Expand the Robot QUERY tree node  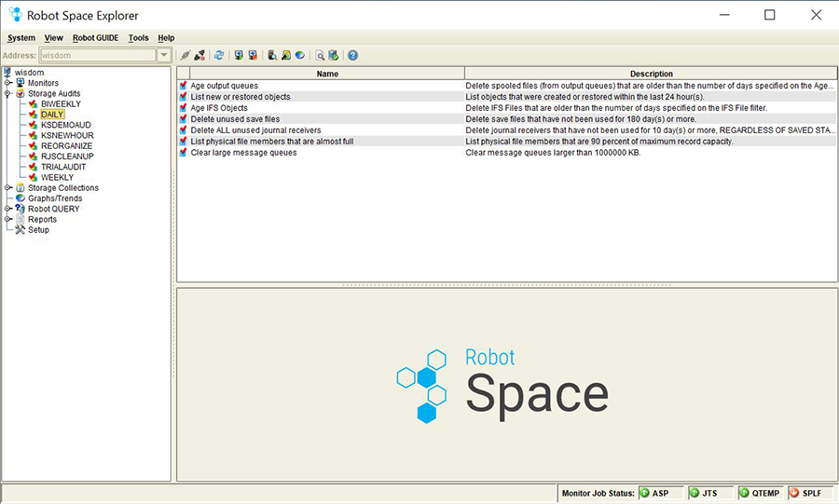click(x=8, y=209)
